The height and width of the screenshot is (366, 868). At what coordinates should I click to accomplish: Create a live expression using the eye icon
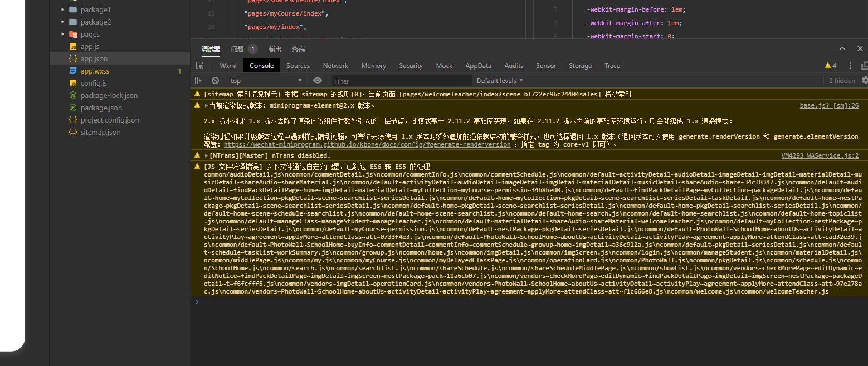click(318, 81)
